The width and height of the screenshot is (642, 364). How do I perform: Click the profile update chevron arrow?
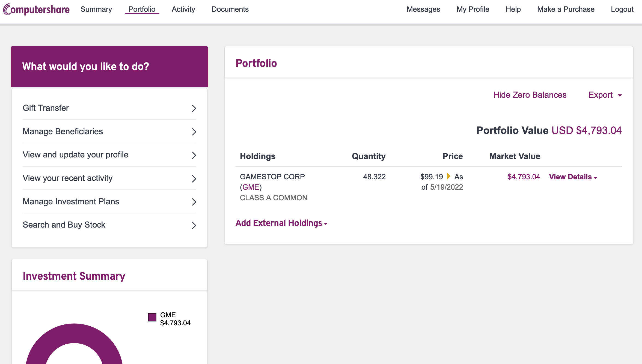point(194,155)
